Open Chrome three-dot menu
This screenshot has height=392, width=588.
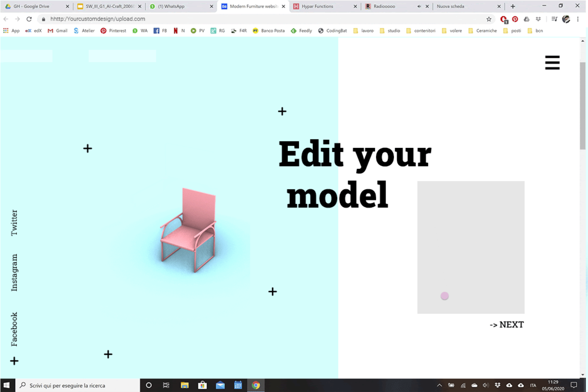pyautogui.click(x=578, y=19)
